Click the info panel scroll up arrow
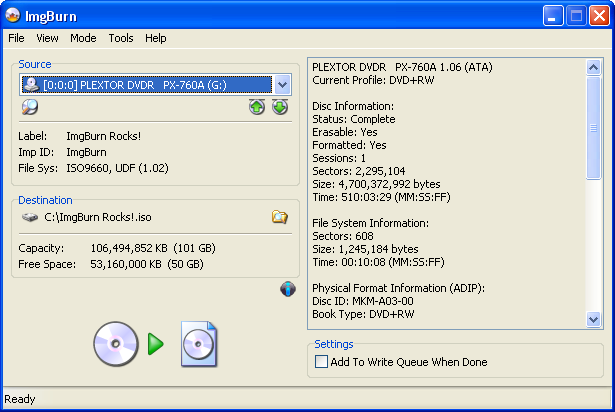 (593, 67)
